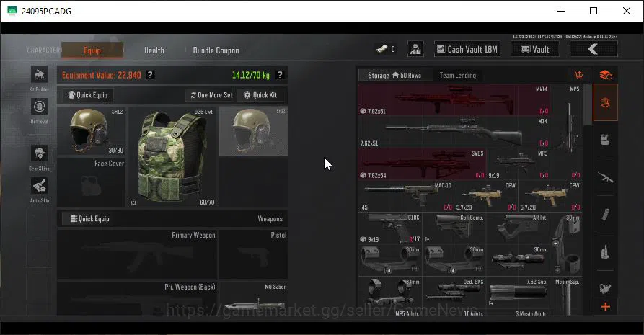644x335 pixels.
Task: Switch to the Equip tab
Action: pos(92,50)
